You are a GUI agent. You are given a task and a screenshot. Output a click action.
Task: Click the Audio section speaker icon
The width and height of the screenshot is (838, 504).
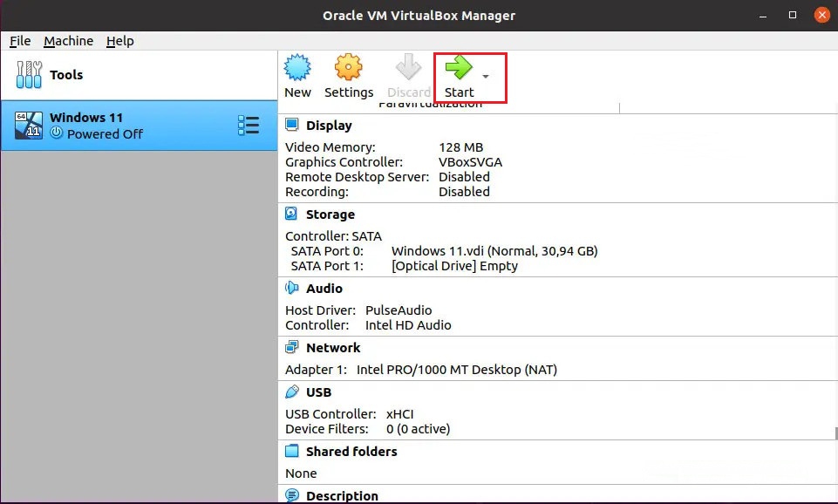coord(292,288)
